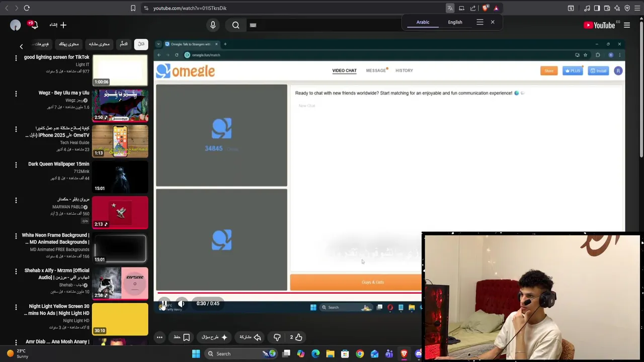Viewport: 644px width, 362px height.
Task: Click the Share (مشاركة) button below the video
Action: 250,337
